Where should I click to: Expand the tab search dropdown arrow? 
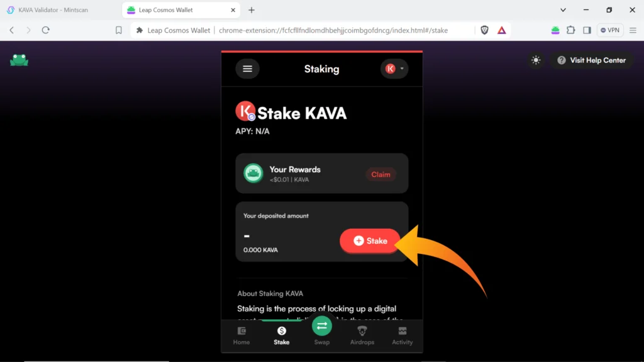pos(563,10)
